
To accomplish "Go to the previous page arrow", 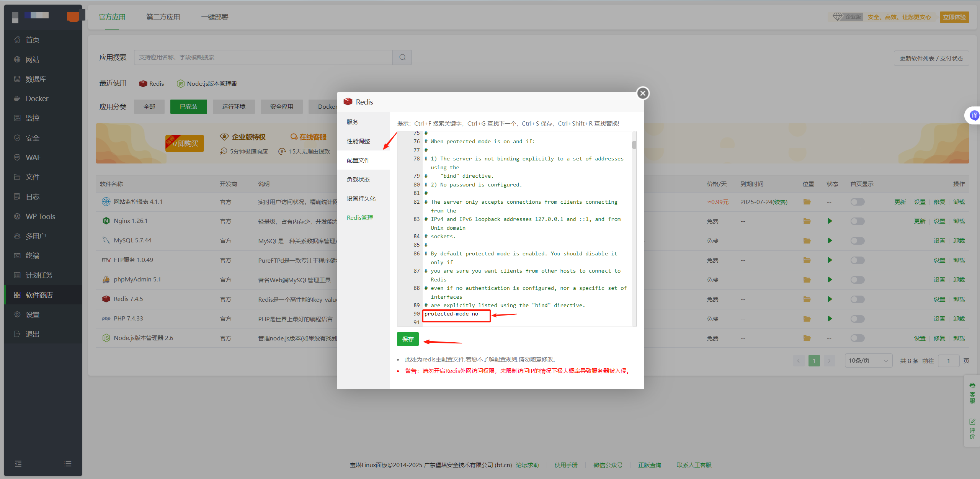I will [x=799, y=361].
